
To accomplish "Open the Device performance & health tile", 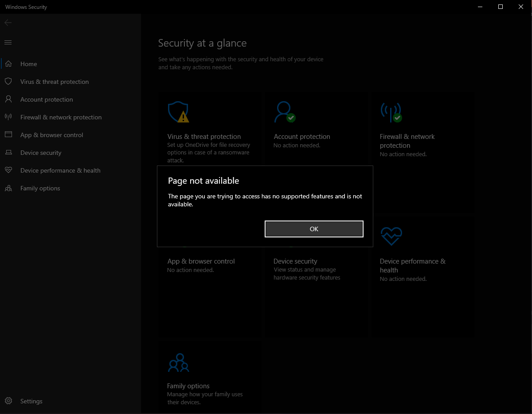I will click(x=412, y=265).
